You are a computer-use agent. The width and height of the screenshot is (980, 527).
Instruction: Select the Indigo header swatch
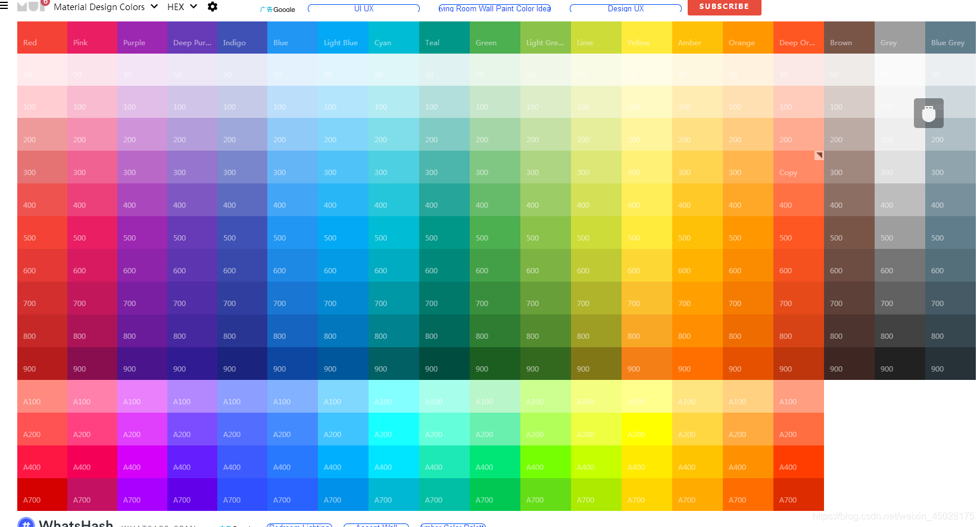(242, 38)
